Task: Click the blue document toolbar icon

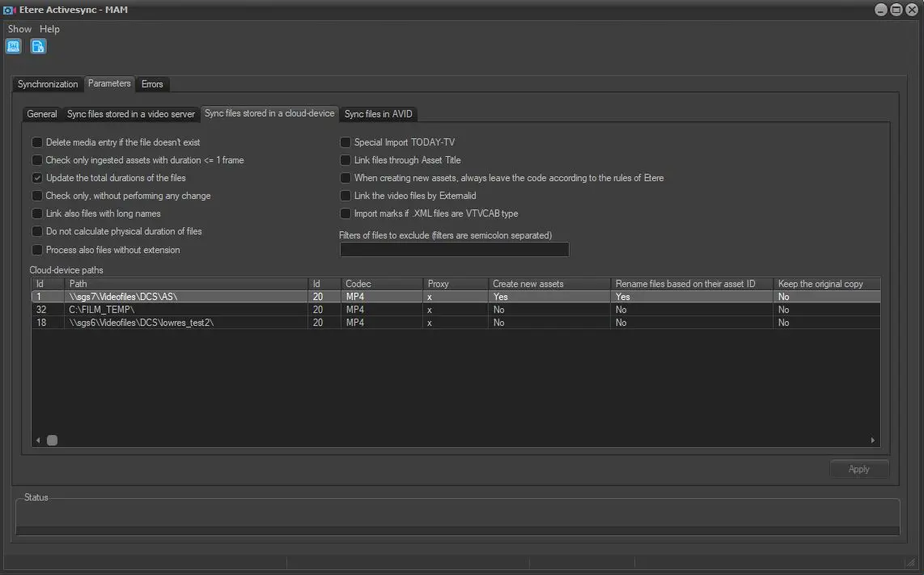Action: pyautogui.click(x=38, y=46)
